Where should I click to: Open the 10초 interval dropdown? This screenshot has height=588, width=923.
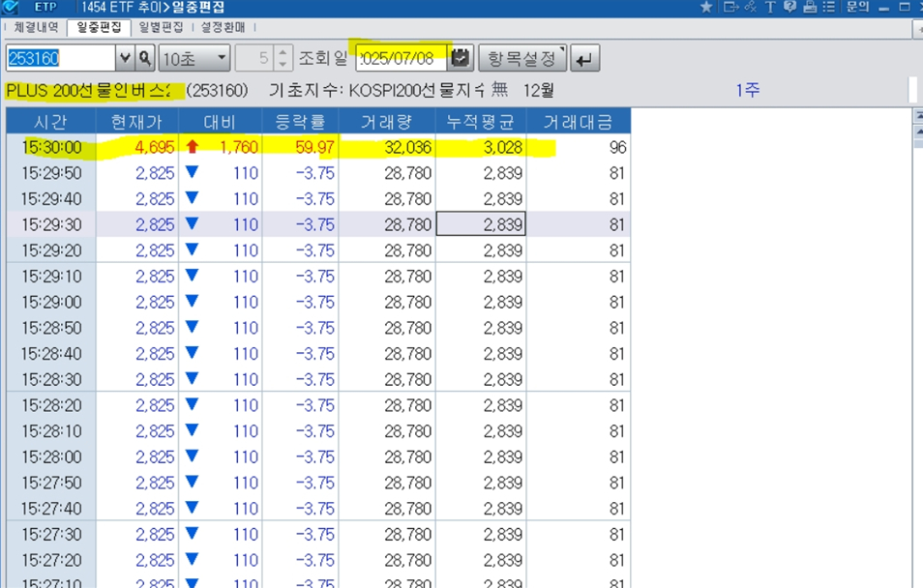194,59
